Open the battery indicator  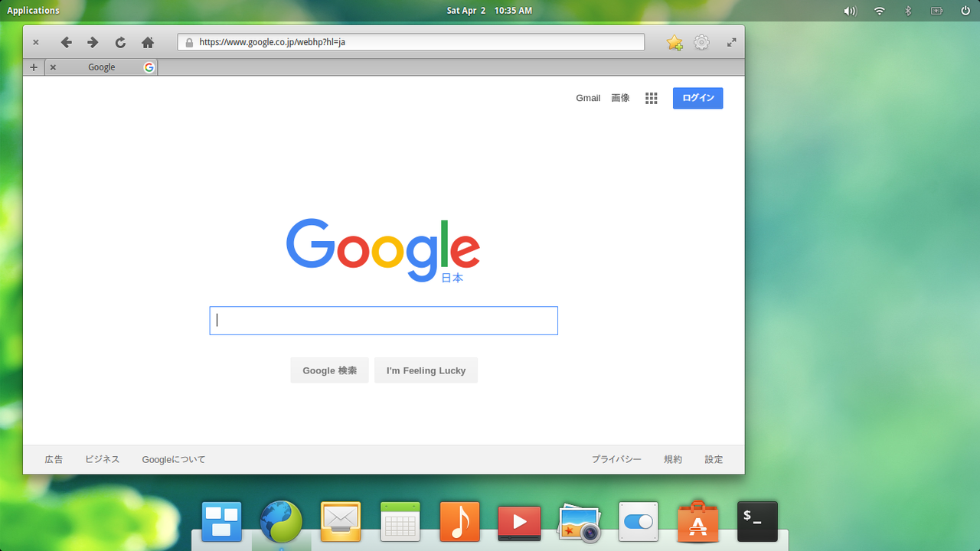coord(936,11)
